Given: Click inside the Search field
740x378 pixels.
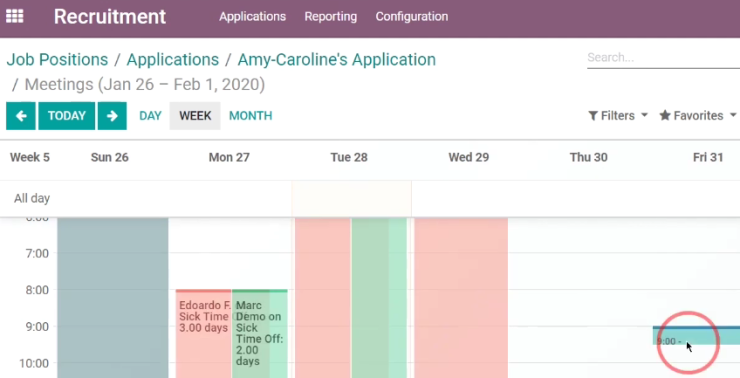Looking at the screenshot, I should tap(663, 58).
